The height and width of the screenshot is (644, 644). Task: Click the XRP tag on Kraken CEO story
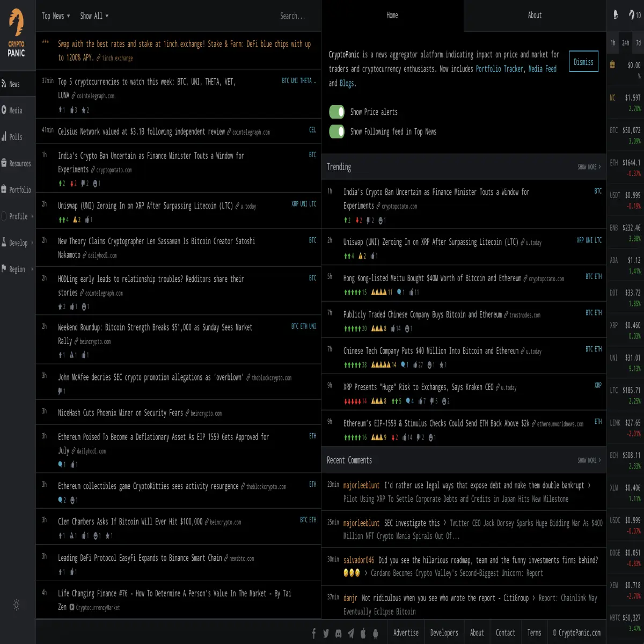[598, 385]
